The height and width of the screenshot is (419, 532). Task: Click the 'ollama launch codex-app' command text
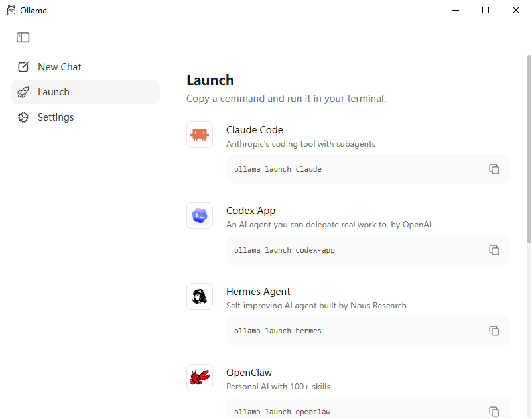click(x=285, y=250)
